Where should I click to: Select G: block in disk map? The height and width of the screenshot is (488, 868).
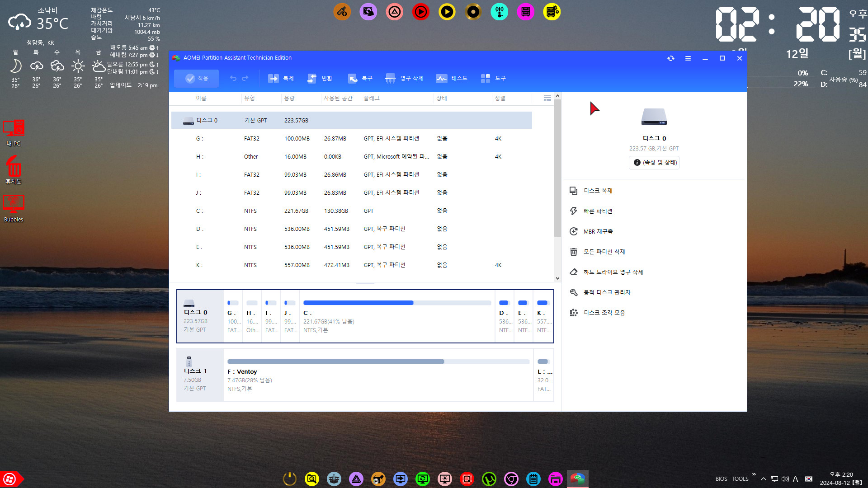coord(233,316)
